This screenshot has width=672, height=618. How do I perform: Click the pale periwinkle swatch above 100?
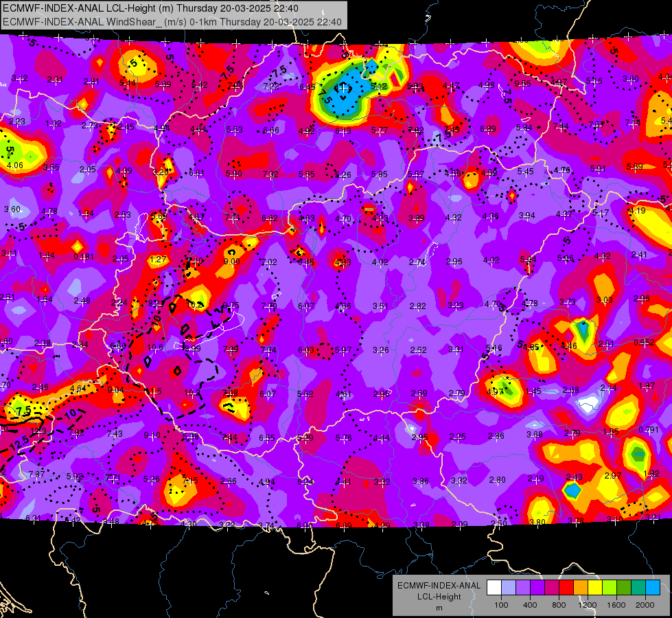pos(508,588)
